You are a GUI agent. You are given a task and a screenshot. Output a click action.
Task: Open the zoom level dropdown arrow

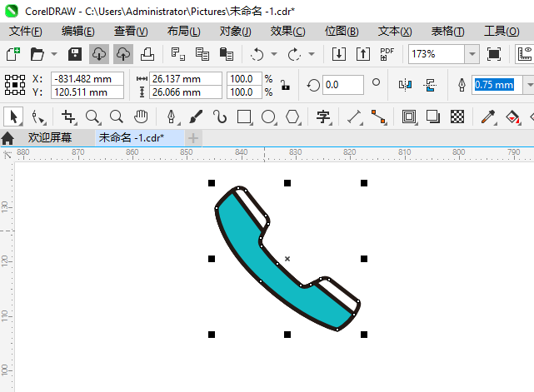pyautogui.click(x=472, y=54)
